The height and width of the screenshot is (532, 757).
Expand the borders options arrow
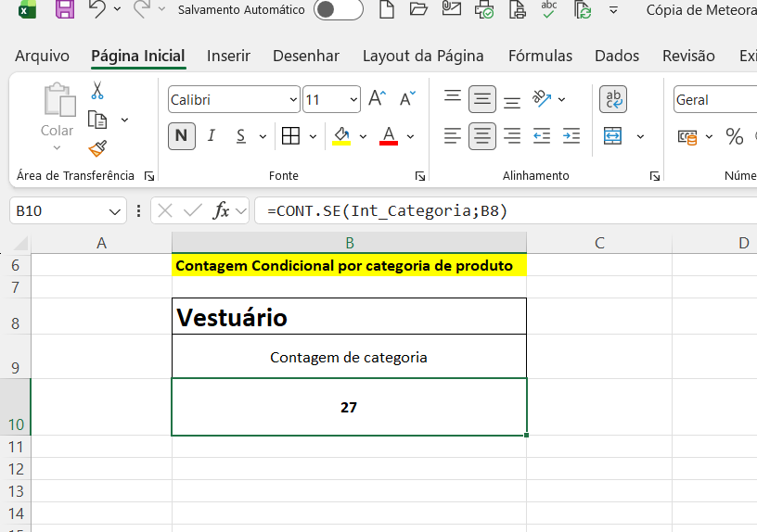coord(313,136)
